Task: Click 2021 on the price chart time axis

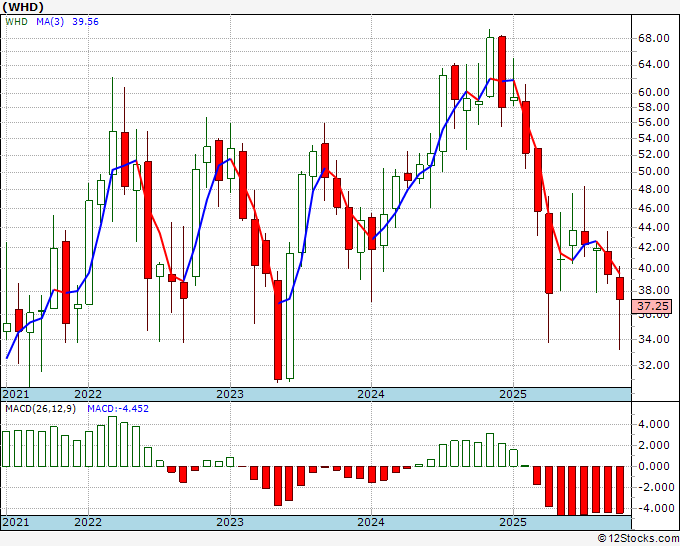Action: 16,394
